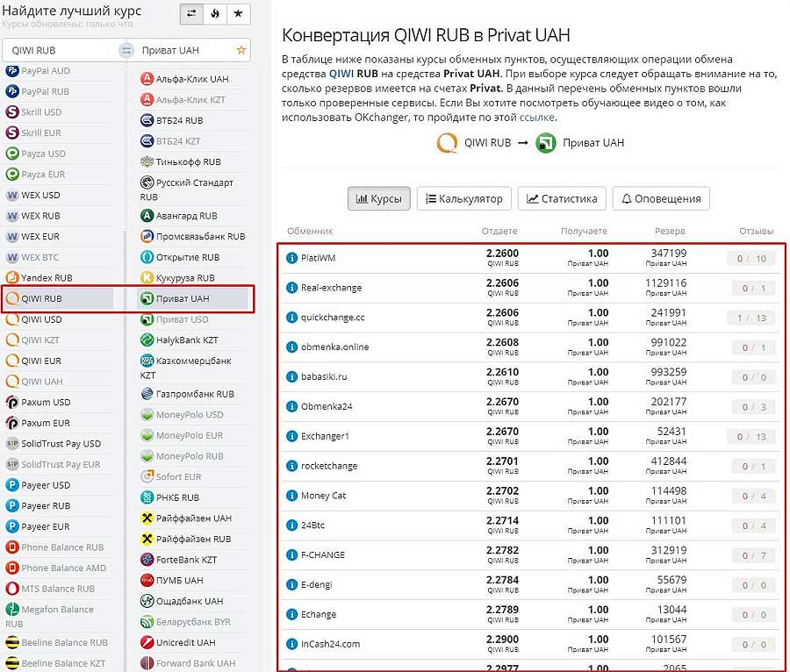Open the quickchange.cc exchanger link
The height and width of the screenshot is (672, 790).
[x=333, y=318]
